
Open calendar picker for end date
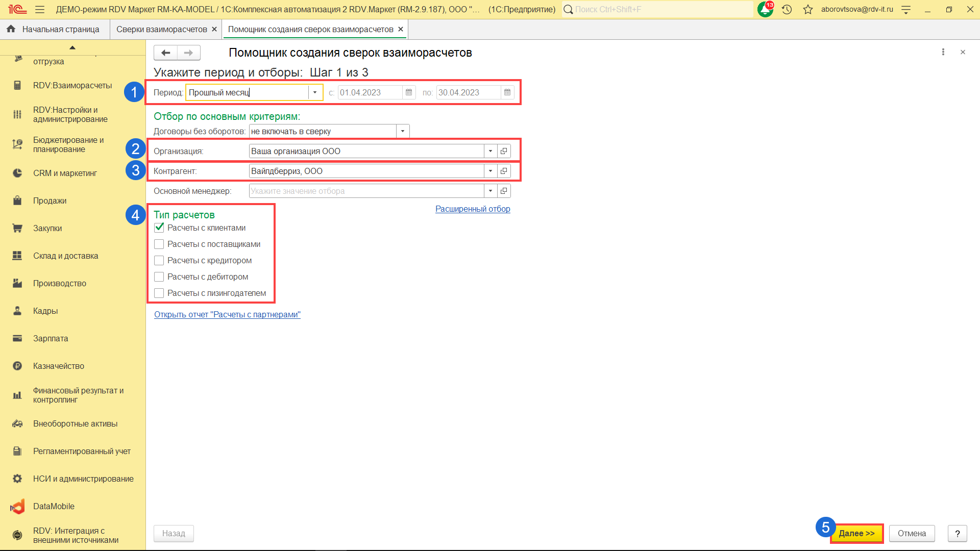(x=507, y=92)
